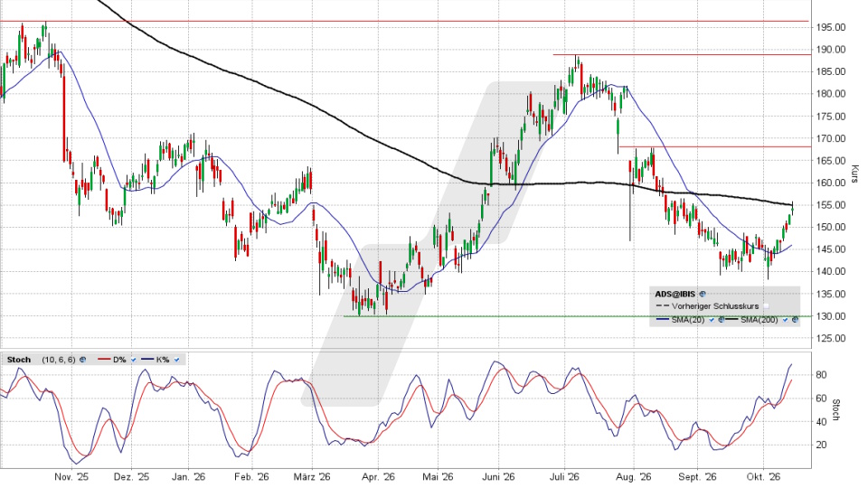Image resolution: width=868 pixels, height=488 pixels.
Task: Click the Kurs axis title
Action: 855,174
